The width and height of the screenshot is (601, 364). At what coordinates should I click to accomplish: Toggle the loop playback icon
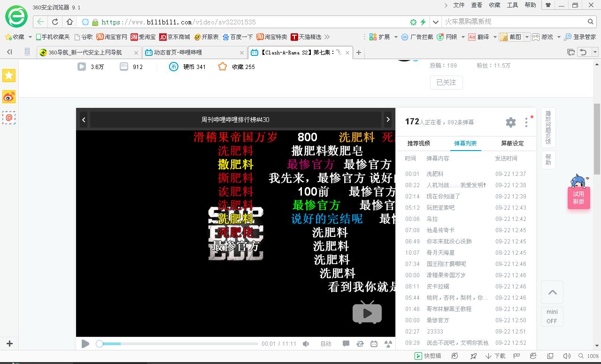tap(360, 344)
